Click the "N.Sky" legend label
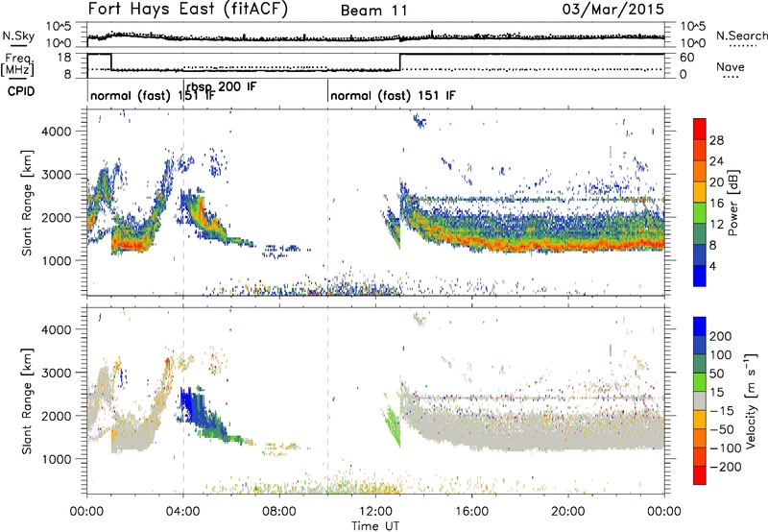Screen dimensions: 768x532 (18, 36)
